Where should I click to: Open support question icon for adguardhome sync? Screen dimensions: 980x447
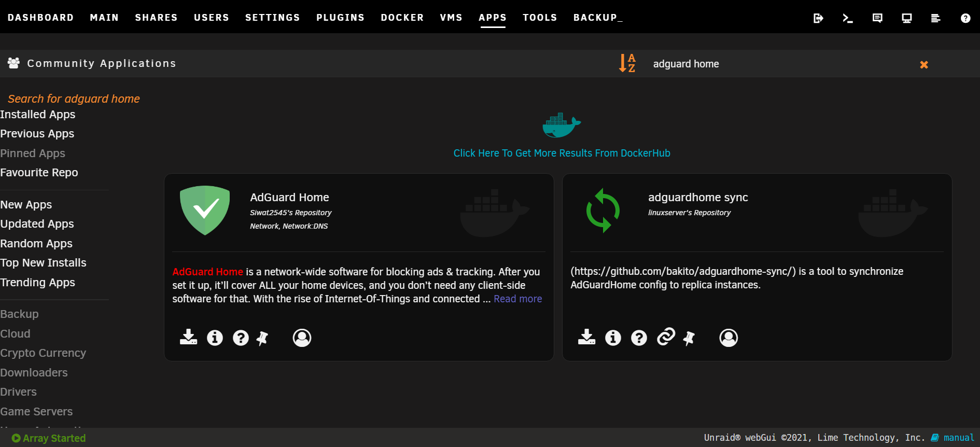[639, 338]
